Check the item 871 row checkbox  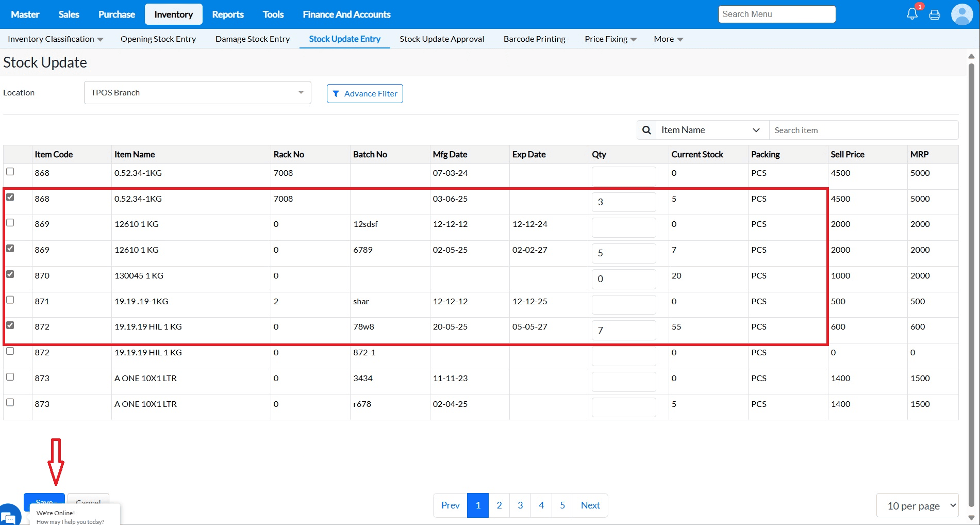click(10, 300)
